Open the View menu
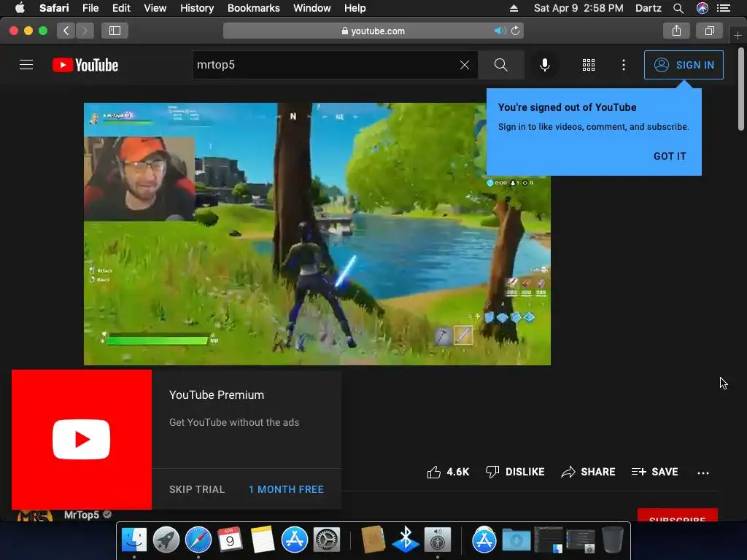Image resolution: width=747 pixels, height=560 pixels. point(155,8)
